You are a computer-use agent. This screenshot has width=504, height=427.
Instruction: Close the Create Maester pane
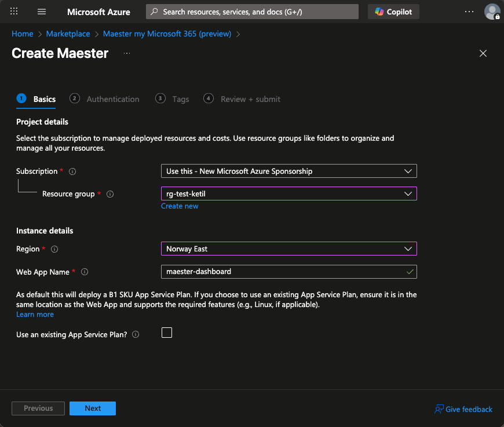(483, 53)
